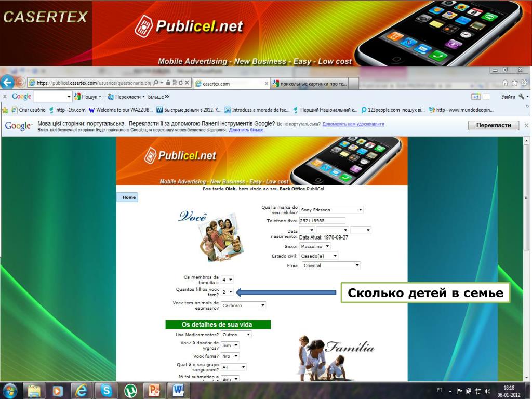This screenshot has width=532, height=399.
Task: Open the first birth date dropdown
Action: tap(307, 230)
